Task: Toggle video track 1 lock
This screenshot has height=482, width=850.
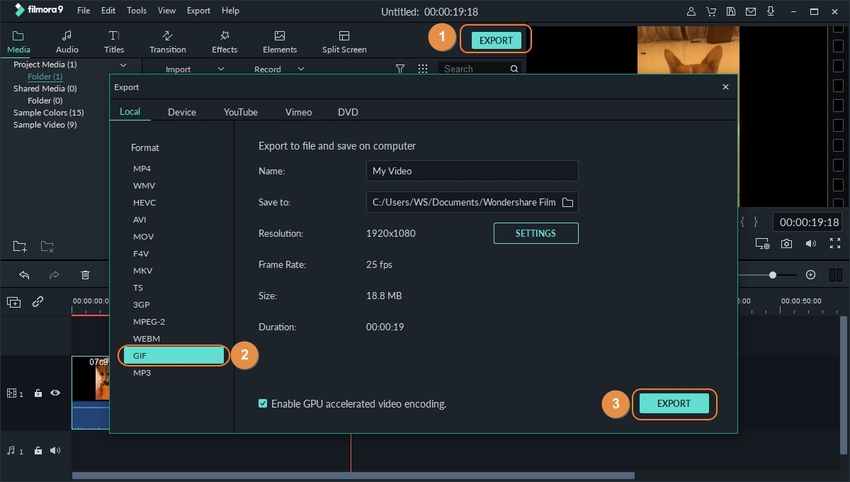Action: (x=38, y=393)
